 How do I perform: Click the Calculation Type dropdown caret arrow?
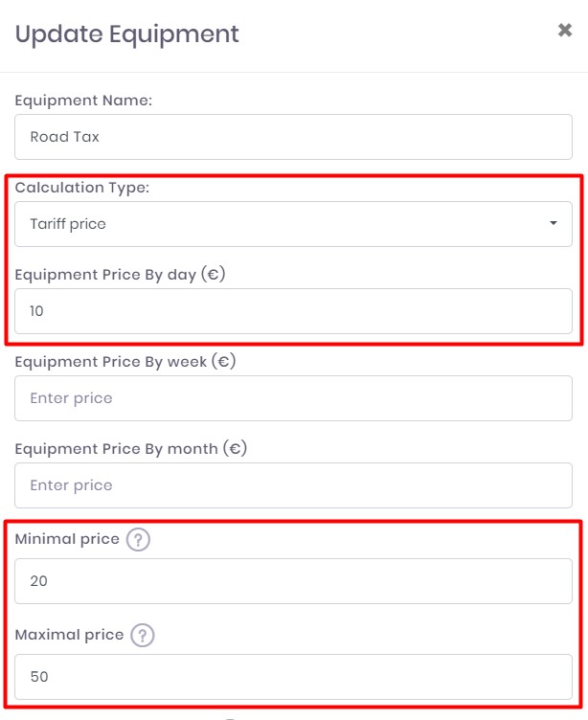coord(554,224)
